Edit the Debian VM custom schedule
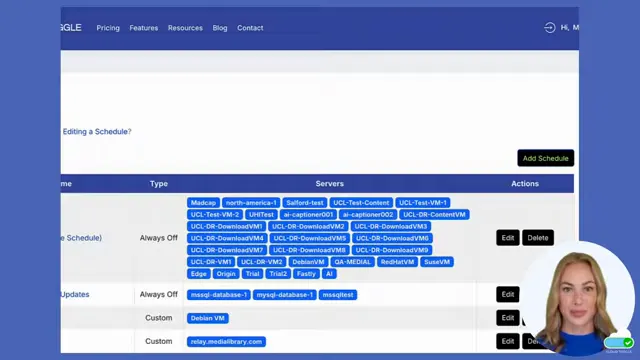The width and height of the screenshot is (640, 360). 508,318
